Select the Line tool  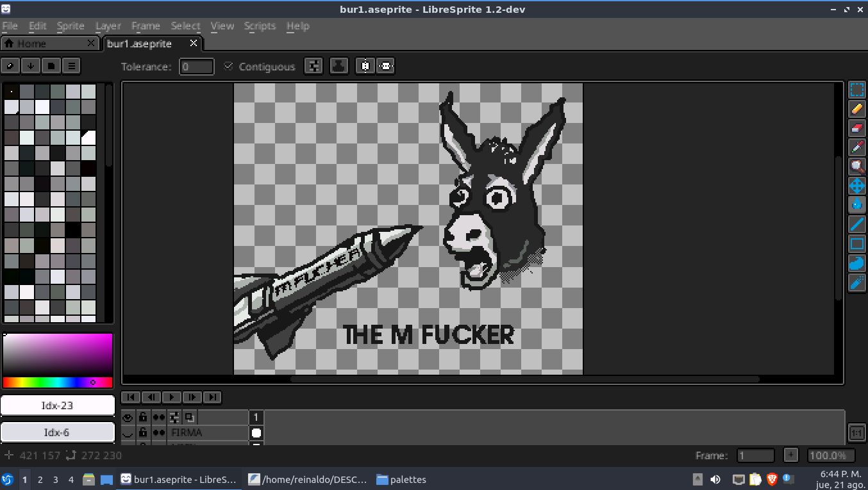pos(857,224)
